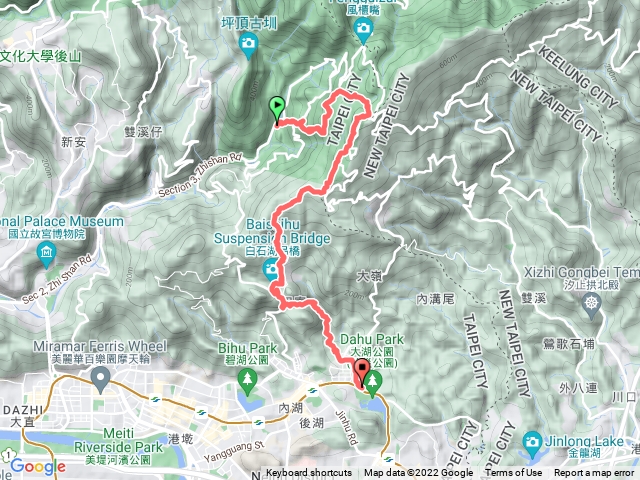Click the metro station icon near 內湖
Image resolution: width=640 pixels, height=480 pixels.
pyautogui.click(x=313, y=391)
